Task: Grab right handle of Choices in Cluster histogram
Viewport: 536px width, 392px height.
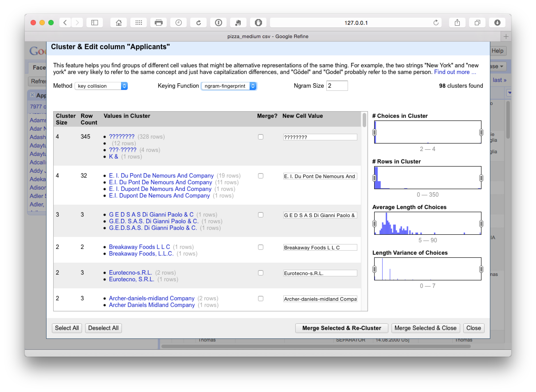Action: tap(481, 132)
